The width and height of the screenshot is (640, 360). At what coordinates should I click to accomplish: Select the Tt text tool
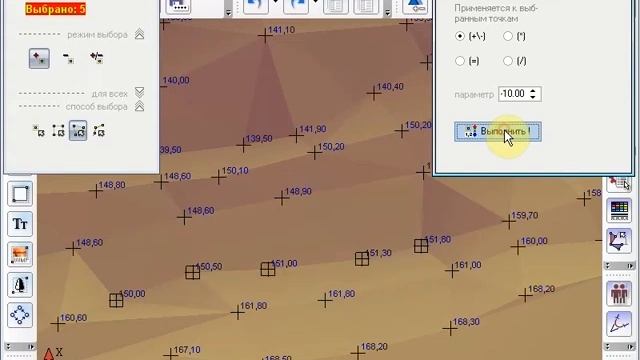point(20,224)
